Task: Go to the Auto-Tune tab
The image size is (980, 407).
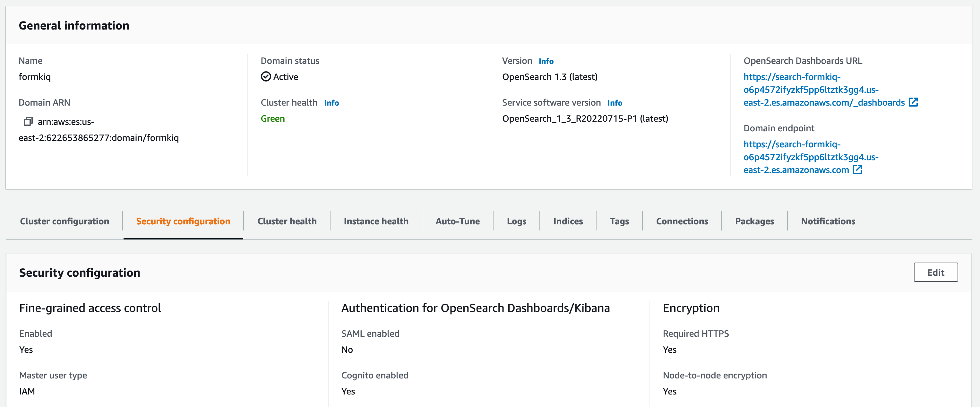Action: [x=458, y=221]
